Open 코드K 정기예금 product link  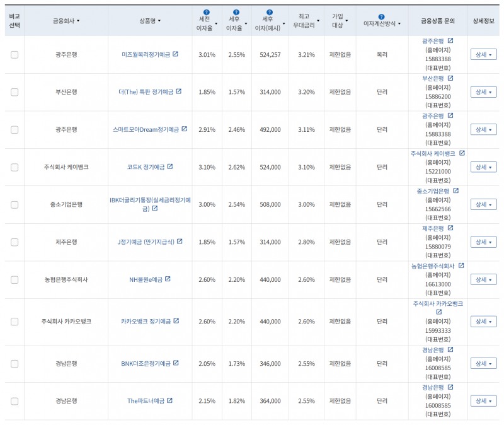point(146,167)
